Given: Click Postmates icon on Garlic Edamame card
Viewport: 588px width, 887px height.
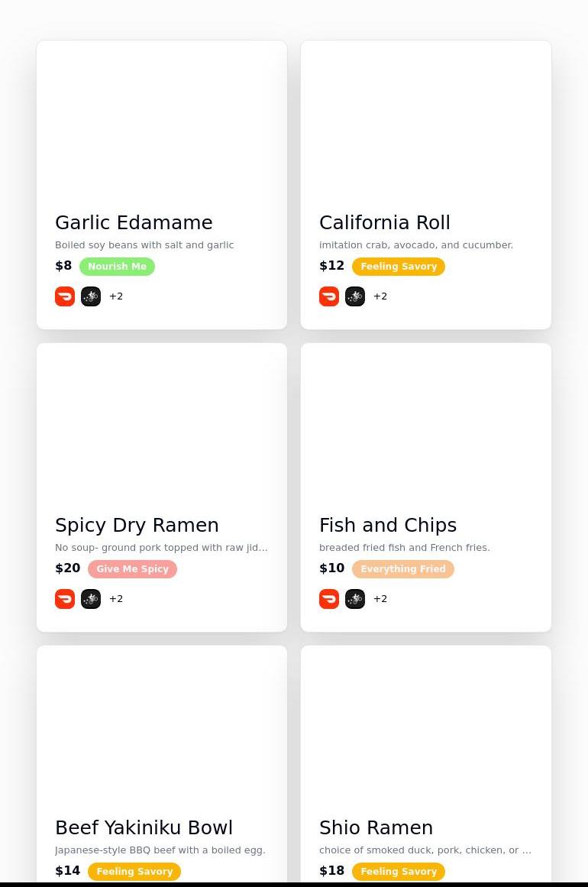Looking at the screenshot, I should pos(91,296).
